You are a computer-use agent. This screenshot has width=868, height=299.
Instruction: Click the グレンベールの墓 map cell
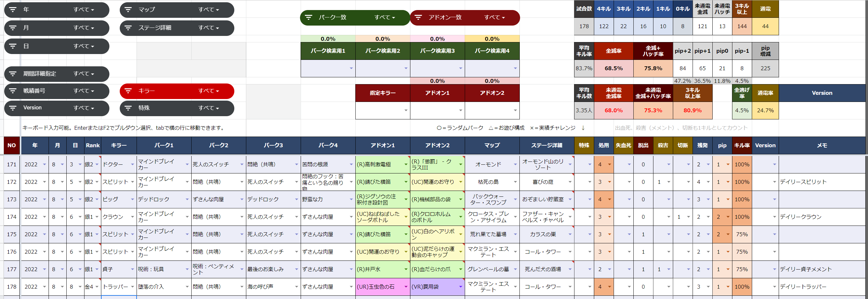point(492,269)
